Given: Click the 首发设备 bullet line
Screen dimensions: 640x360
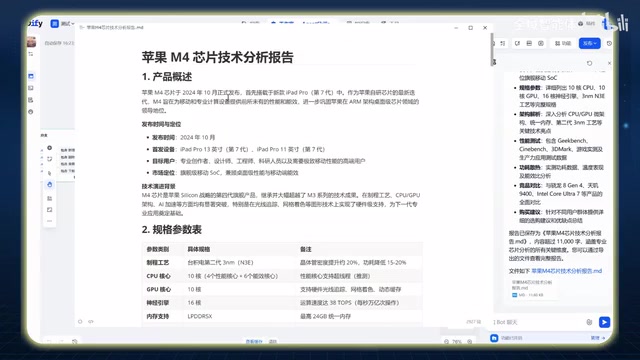Looking at the screenshot, I should tap(238, 149).
